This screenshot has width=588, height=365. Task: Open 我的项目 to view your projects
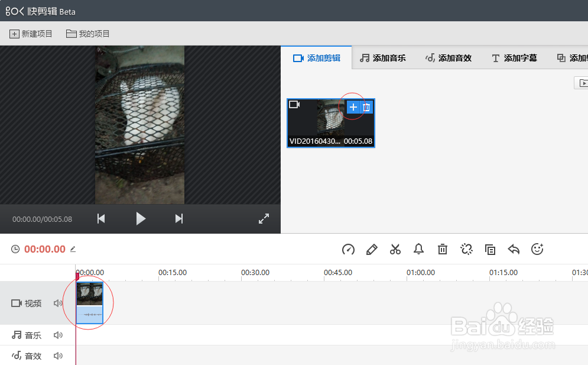pyautogui.click(x=87, y=34)
